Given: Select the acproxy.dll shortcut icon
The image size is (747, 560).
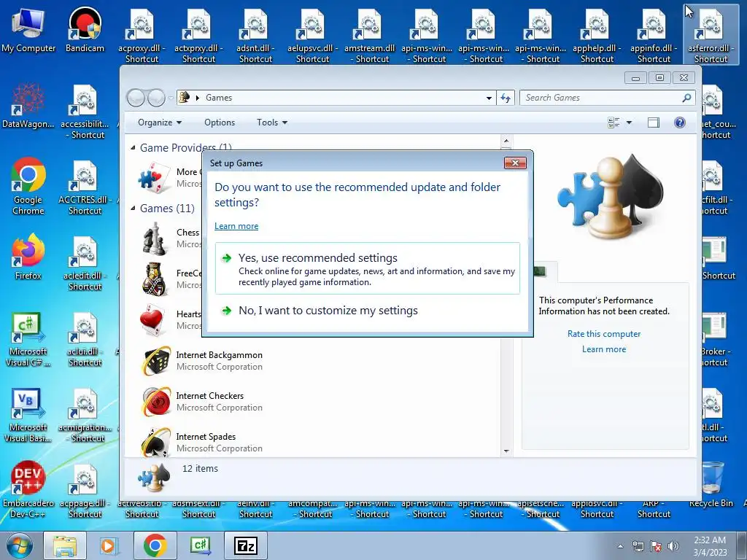Looking at the screenshot, I should point(142,35).
